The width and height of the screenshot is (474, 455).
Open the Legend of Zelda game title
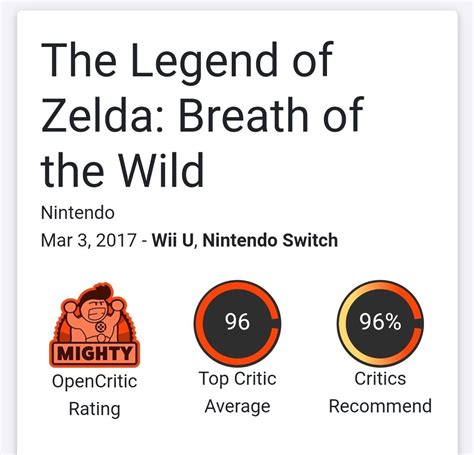click(x=202, y=115)
